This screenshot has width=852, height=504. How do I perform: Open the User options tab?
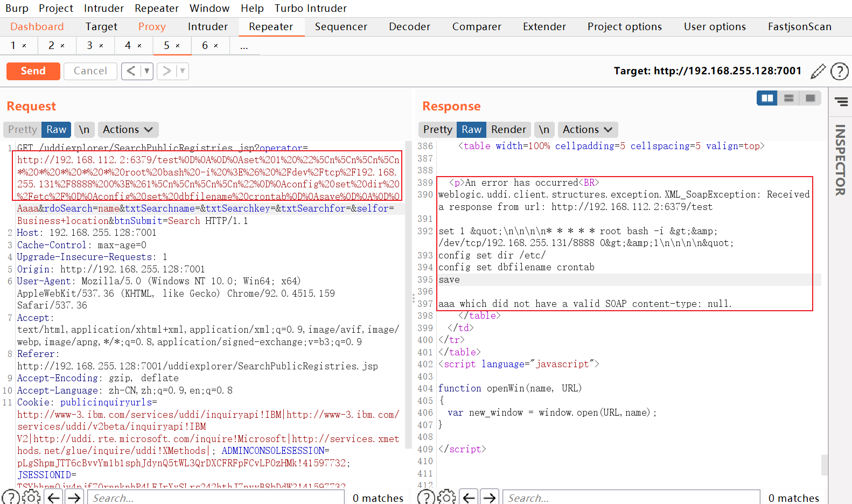coord(715,26)
